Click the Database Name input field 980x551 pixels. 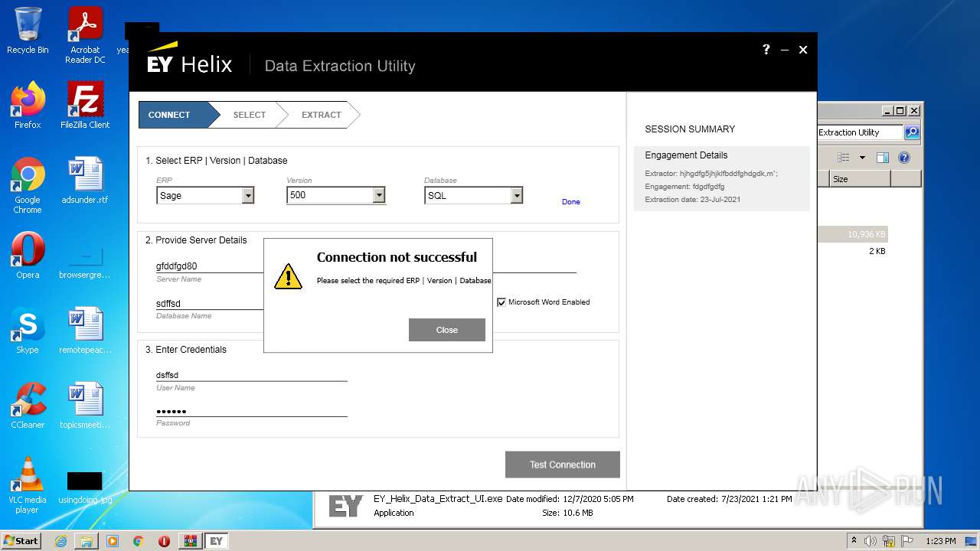[209, 303]
